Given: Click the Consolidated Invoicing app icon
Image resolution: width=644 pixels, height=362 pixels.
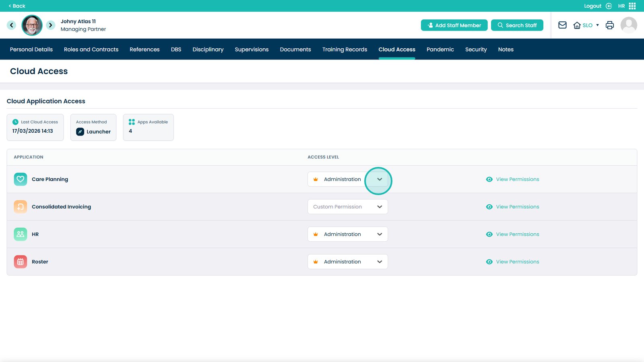Looking at the screenshot, I should coord(21,207).
